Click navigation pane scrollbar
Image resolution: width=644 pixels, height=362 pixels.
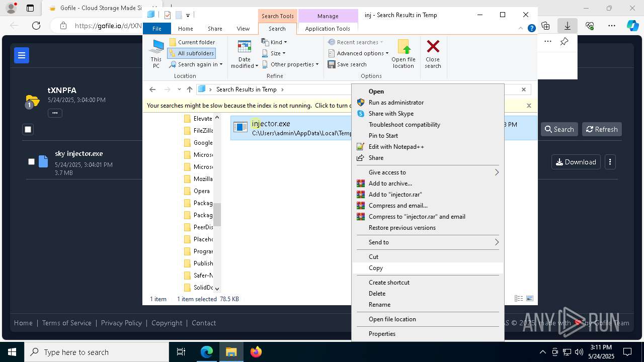(217, 214)
